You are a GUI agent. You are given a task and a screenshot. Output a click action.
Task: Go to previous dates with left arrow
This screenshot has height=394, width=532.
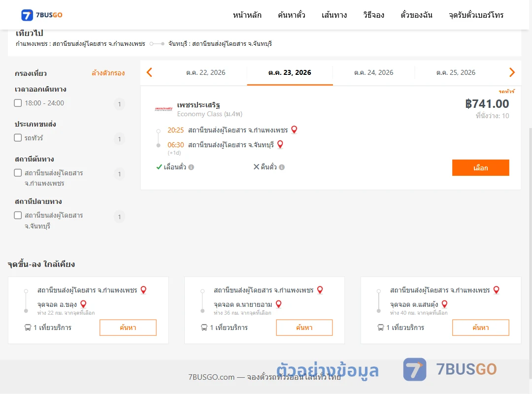pos(149,72)
